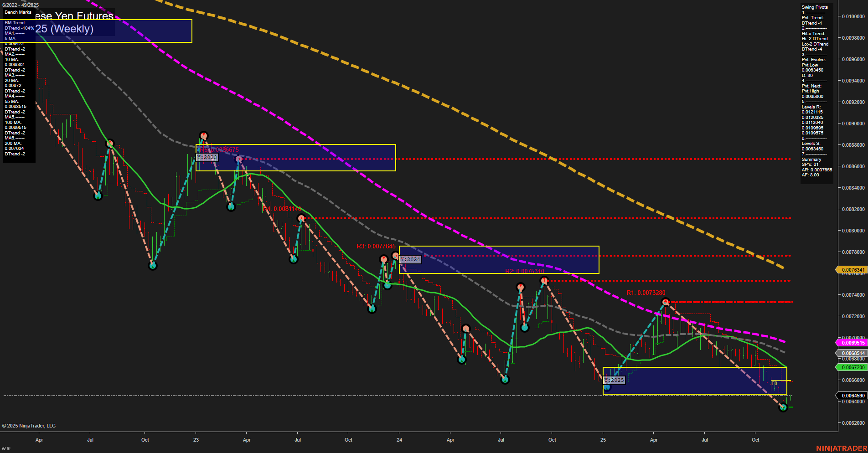Select the magenta 0.0069515 price tag on right axis
Screen dimensions: 868x453
point(852,342)
